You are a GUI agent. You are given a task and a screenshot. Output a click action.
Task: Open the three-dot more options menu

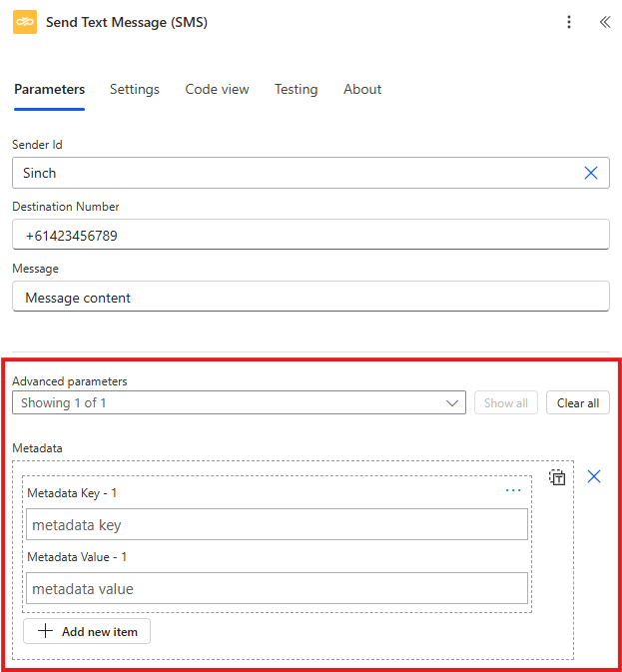point(569,22)
